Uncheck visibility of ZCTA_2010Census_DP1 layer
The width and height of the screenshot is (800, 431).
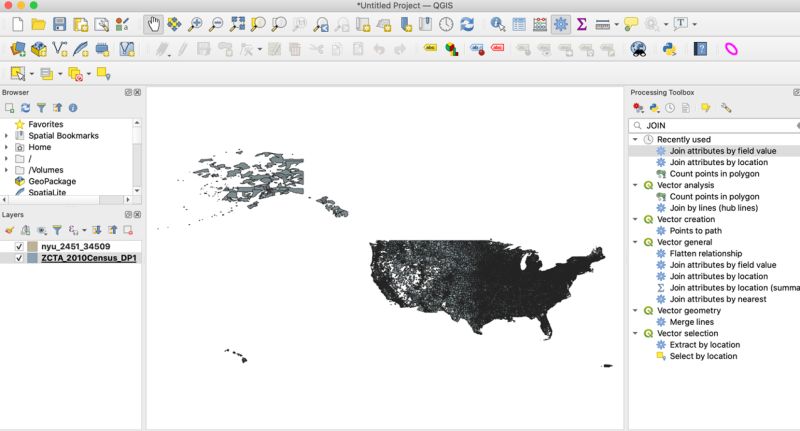click(19, 258)
